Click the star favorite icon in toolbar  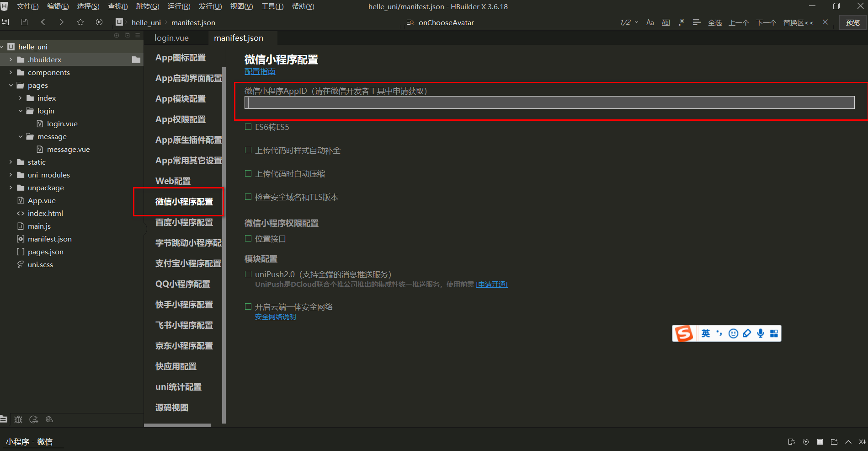click(x=80, y=21)
